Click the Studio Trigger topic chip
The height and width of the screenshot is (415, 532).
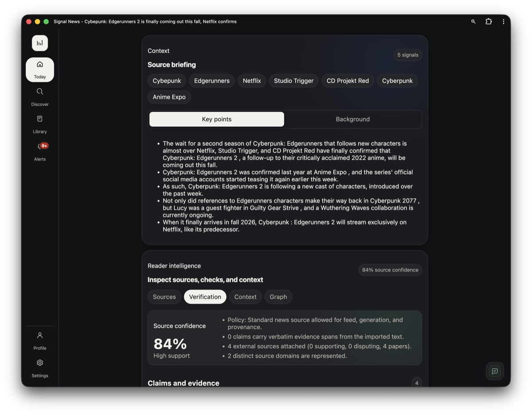coord(293,81)
